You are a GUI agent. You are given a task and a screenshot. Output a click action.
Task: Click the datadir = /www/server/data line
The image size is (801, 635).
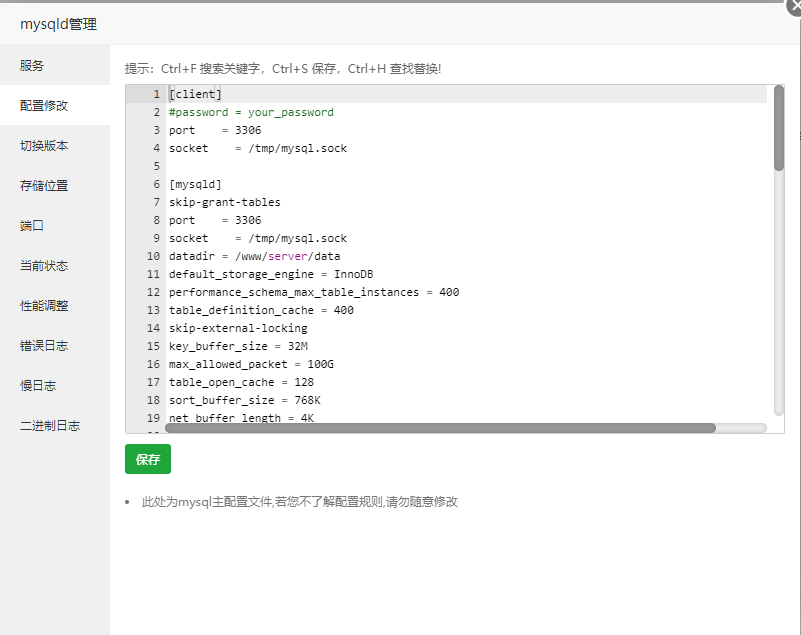coord(254,256)
